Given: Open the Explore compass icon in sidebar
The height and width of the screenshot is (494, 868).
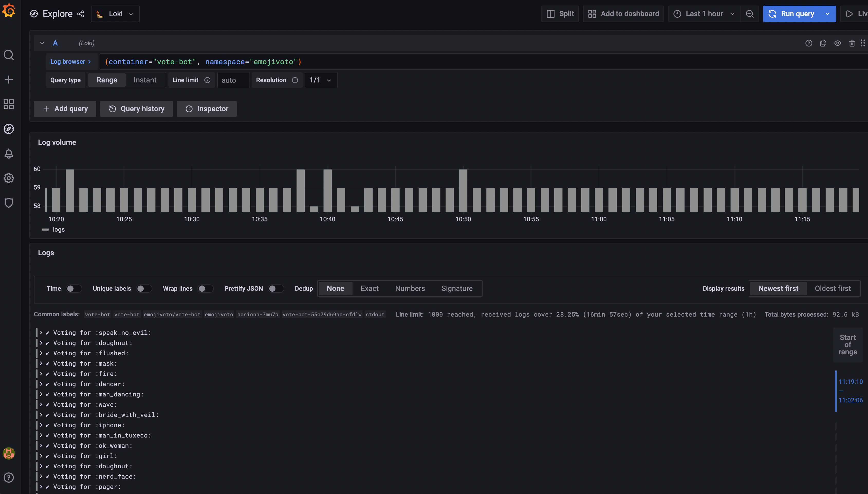Looking at the screenshot, I should tap(9, 129).
